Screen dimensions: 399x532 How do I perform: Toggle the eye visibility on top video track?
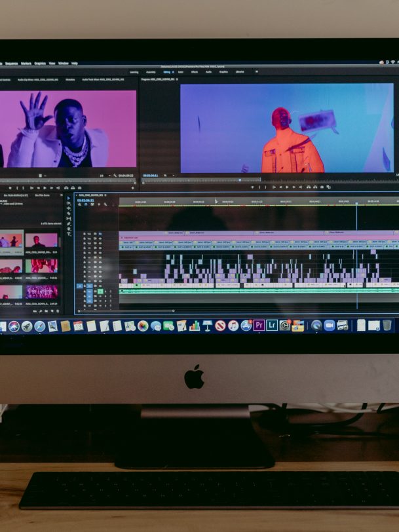pyautogui.click(x=99, y=234)
